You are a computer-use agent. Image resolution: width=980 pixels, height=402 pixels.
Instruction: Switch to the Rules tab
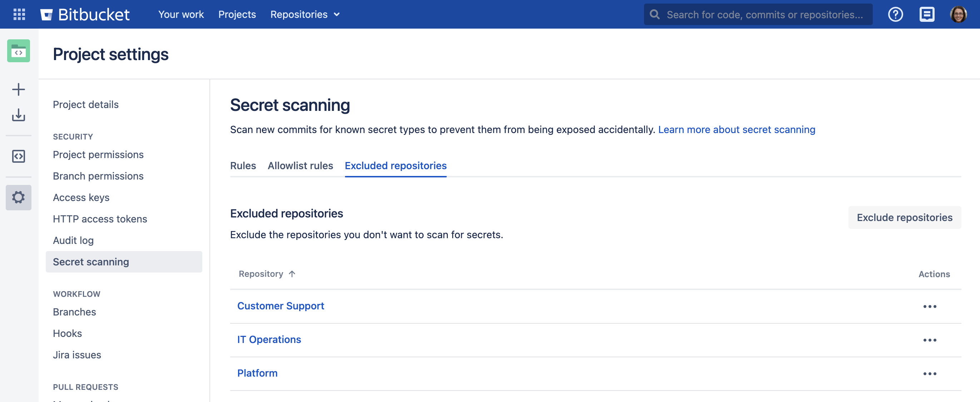(243, 166)
